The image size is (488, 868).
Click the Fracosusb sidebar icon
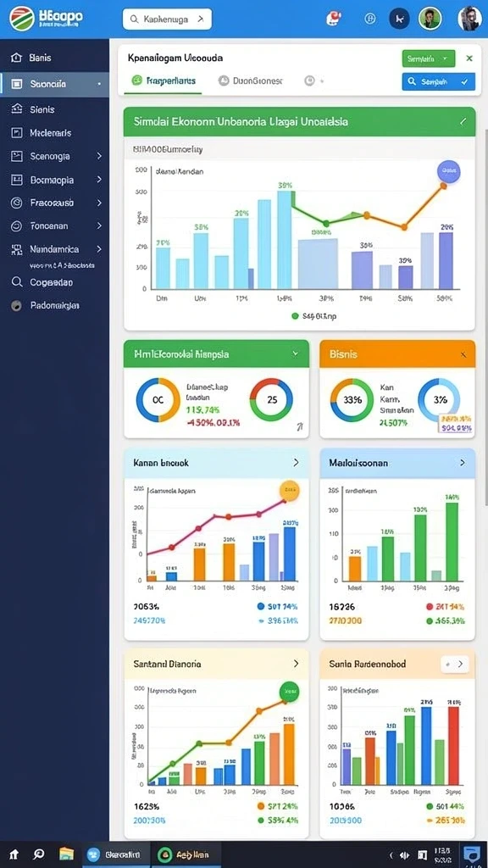(17, 203)
